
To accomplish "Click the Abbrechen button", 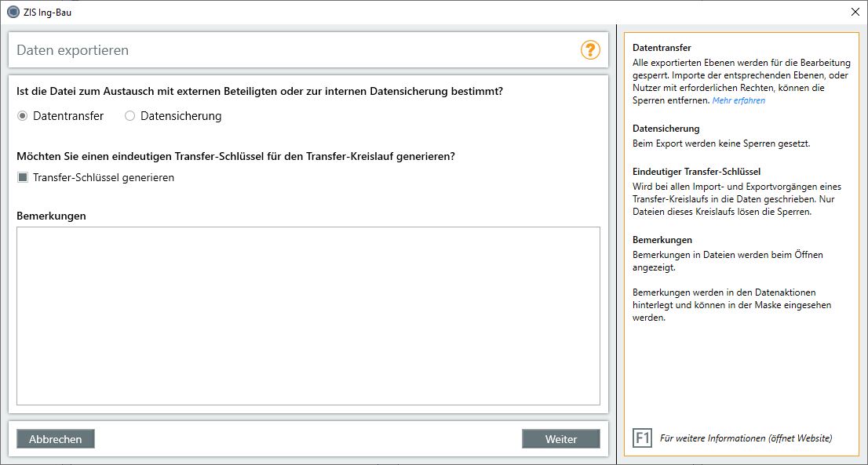I will [x=55, y=438].
